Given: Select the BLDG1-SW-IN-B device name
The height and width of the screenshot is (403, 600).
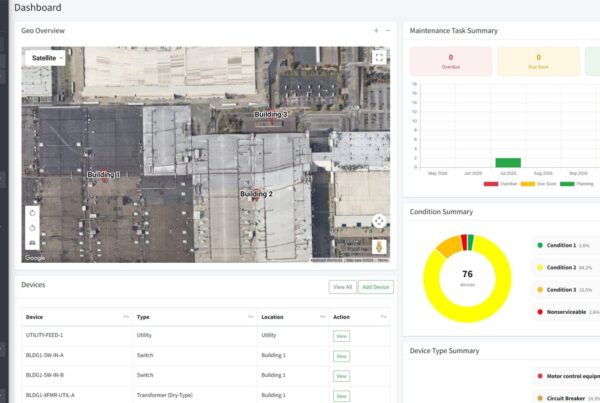Looking at the screenshot, I should [45, 375].
